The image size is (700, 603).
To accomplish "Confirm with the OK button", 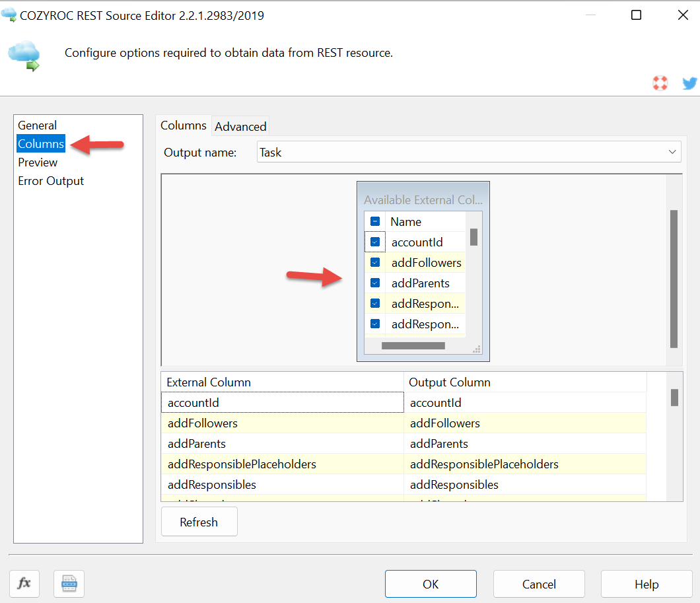I will tap(431, 584).
